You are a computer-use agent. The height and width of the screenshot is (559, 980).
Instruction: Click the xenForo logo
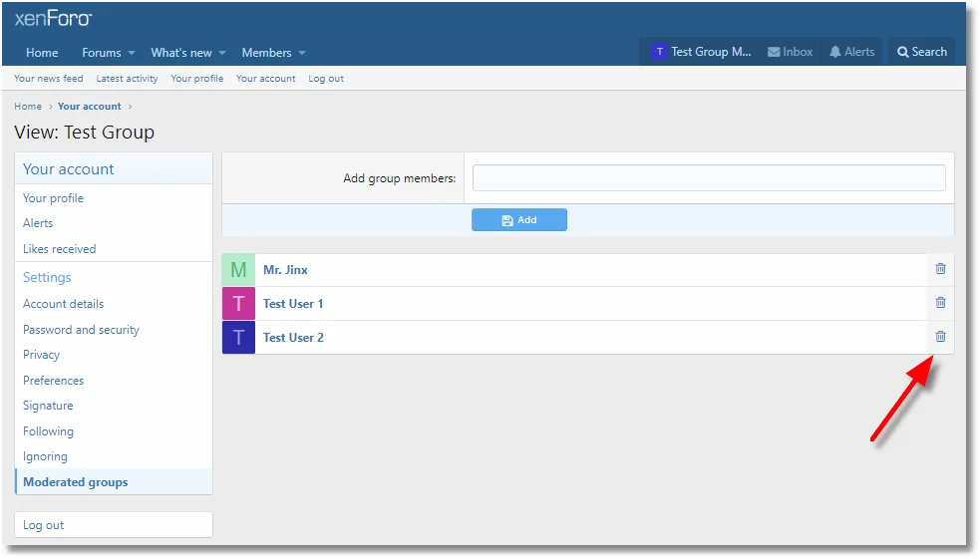pyautogui.click(x=53, y=19)
